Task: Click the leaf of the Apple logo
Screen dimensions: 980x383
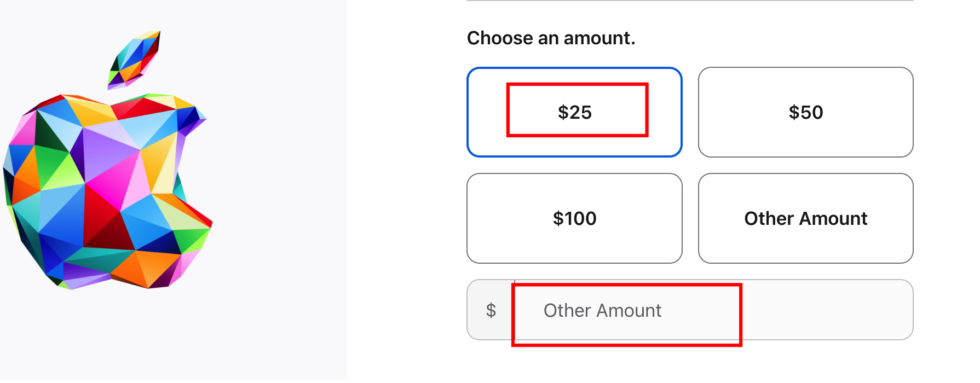Action: click(x=135, y=59)
